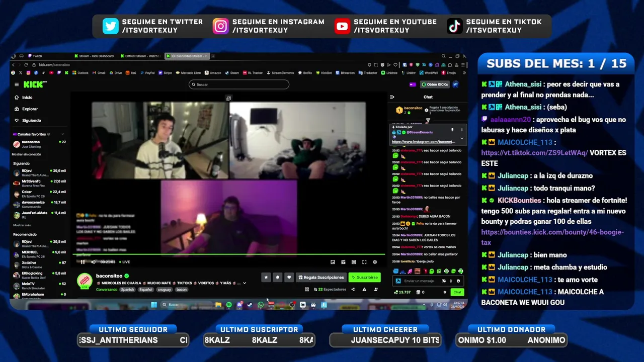Image resolution: width=644 pixels, height=362 pixels.
Task: Open Xodalive in the Recomendado list
Action: tap(39, 264)
